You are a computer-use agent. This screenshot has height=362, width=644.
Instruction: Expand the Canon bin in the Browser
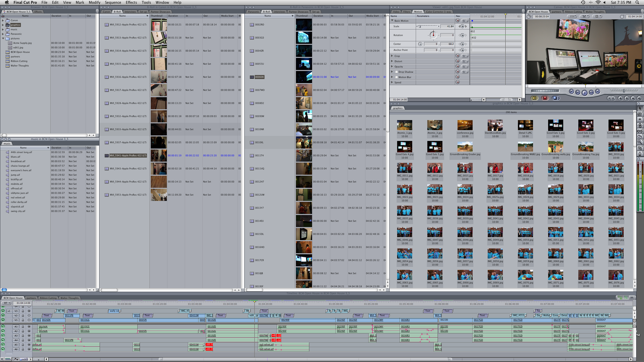coord(3,20)
